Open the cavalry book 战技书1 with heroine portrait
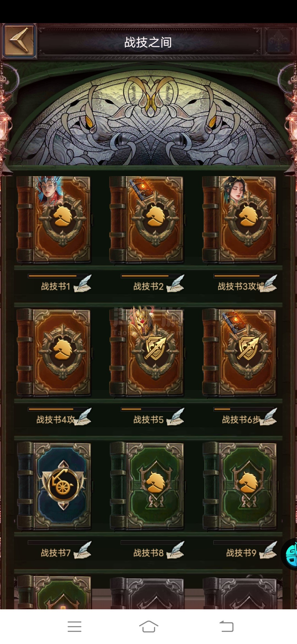This screenshot has width=297, height=644. pos(54,220)
